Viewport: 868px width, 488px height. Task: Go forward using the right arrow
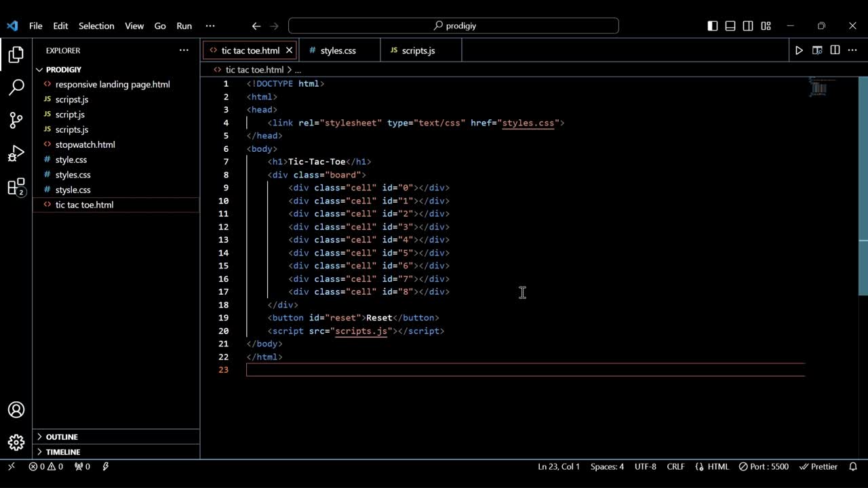(x=274, y=26)
